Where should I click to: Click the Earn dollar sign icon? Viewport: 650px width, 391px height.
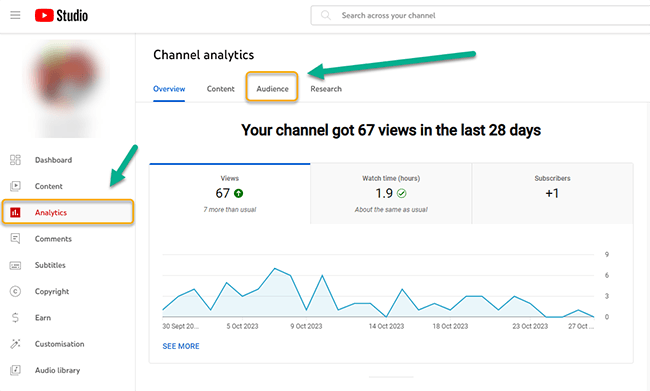pos(15,318)
